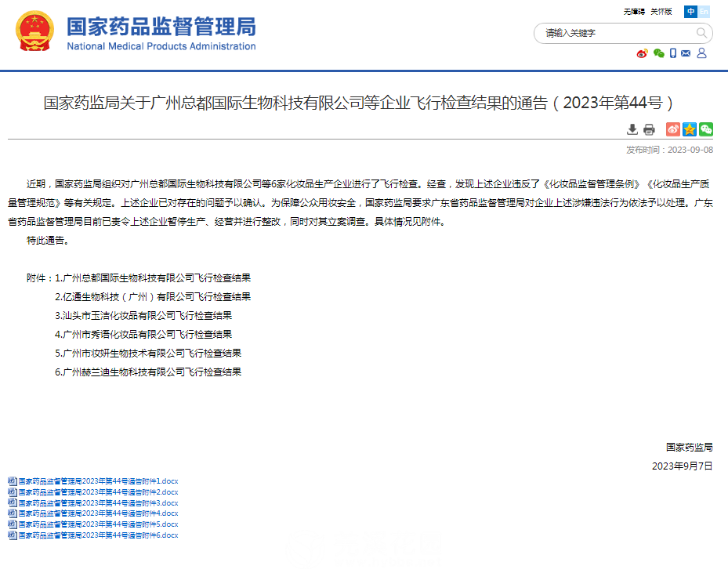Image resolution: width=728 pixels, height=573 pixels.
Task: Open the mobile phone version icon
Action: [x=672, y=53]
